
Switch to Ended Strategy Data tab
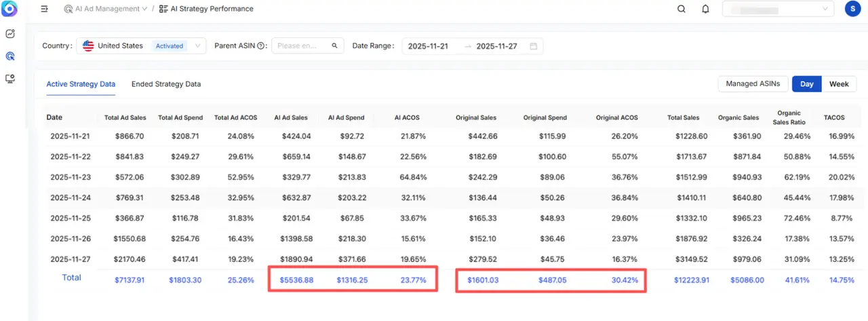pos(166,84)
